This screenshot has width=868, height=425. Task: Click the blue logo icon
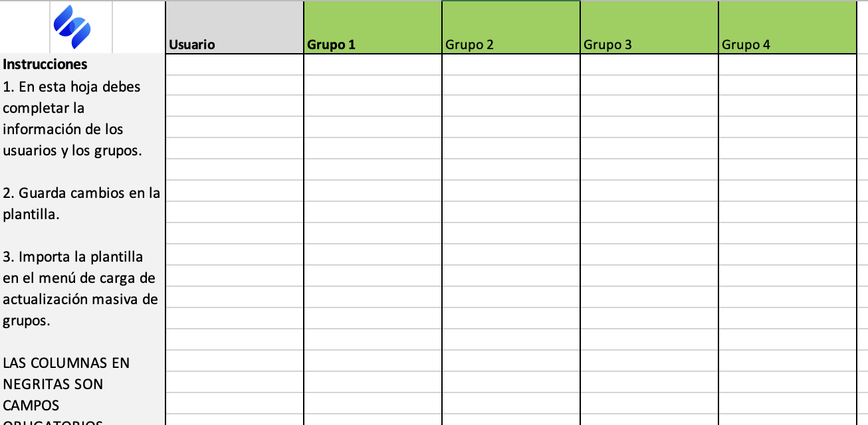click(72, 27)
